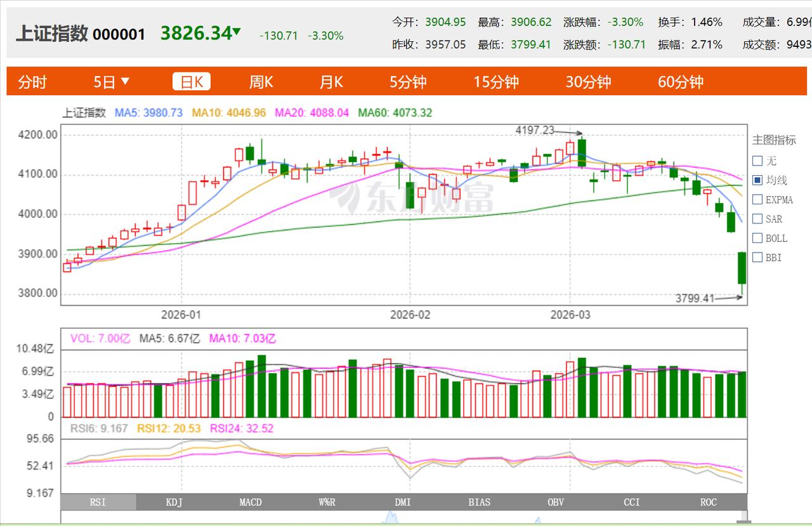This screenshot has height=526, width=812.
Task: Open the 月K monthly chart tab
Action: click(331, 82)
